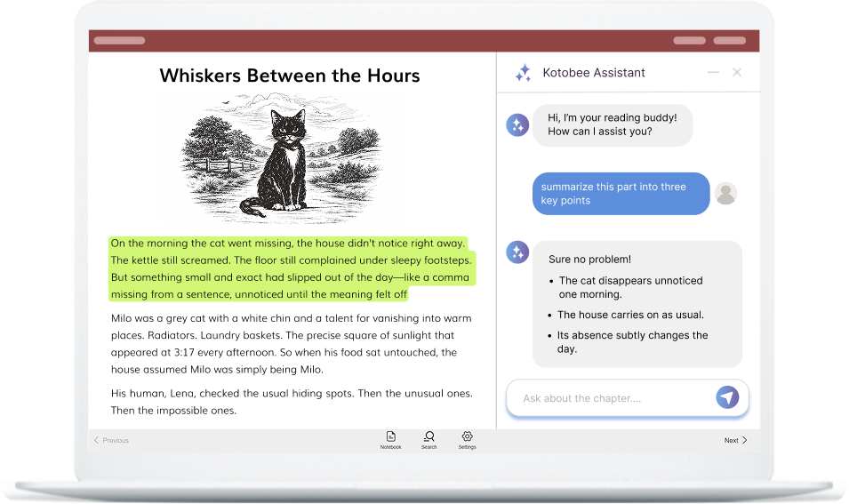Click the left pill in the red top bar
This screenshot has width=849, height=504.
[x=119, y=40]
